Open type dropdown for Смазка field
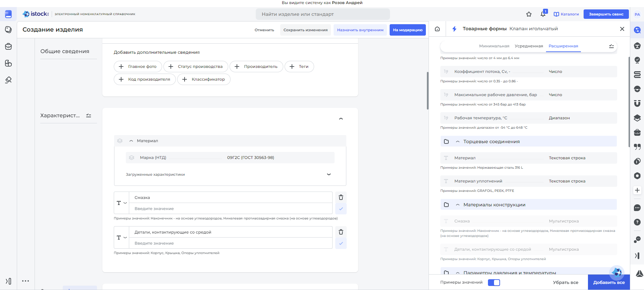This screenshot has height=290, width=644. click(x=121, y=203)
